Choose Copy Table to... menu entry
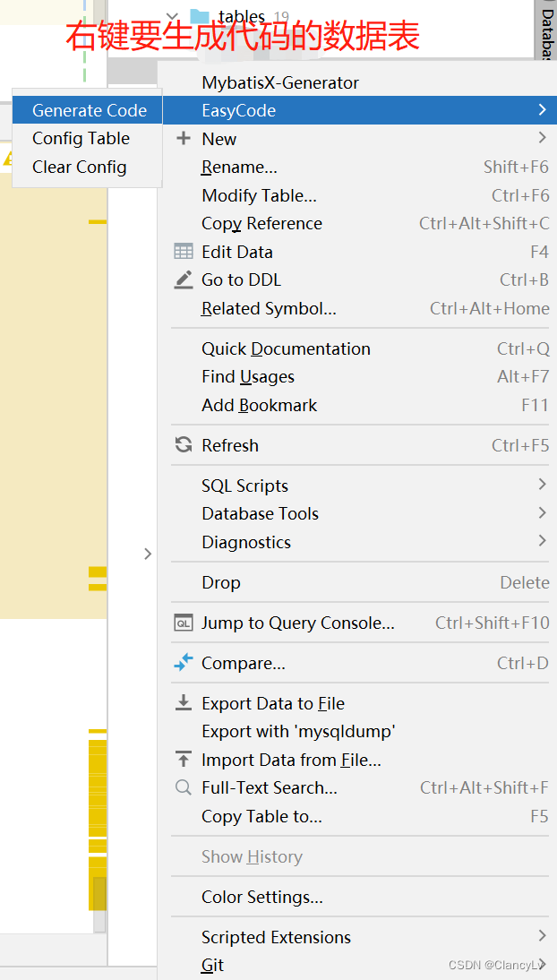Screen dimensions: 557x980 (359, 816)
